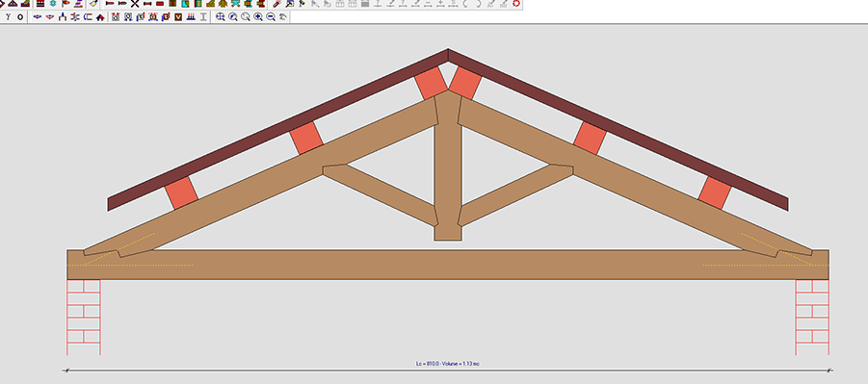Click the red flag icon
This screenshot has width=868, height=384.
pyautogui.click(x=66, y=3)
